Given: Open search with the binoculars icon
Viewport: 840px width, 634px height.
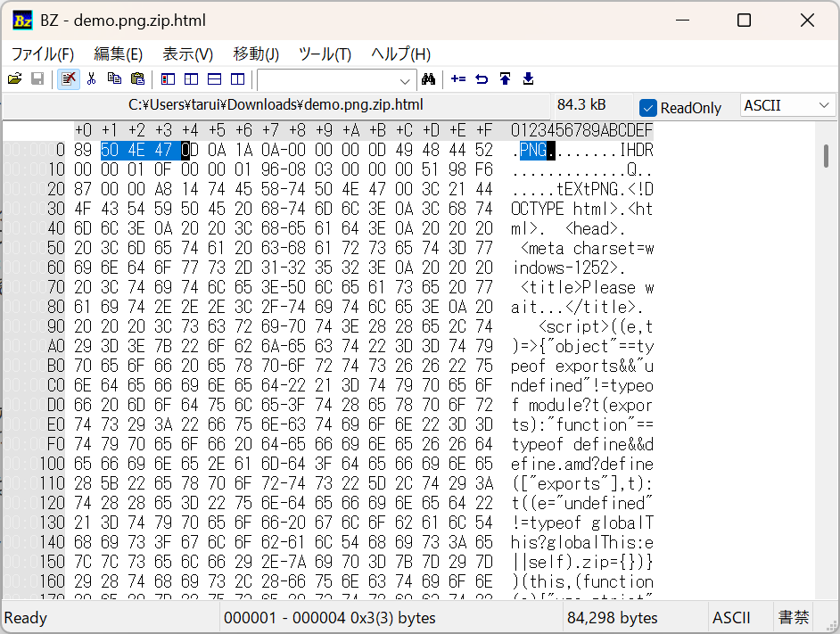Looking at the screenshot, I should click(429, 79).
